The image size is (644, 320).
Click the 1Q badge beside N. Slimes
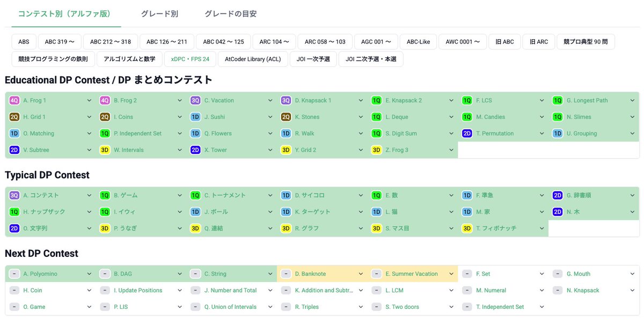(x=558, y=117)
